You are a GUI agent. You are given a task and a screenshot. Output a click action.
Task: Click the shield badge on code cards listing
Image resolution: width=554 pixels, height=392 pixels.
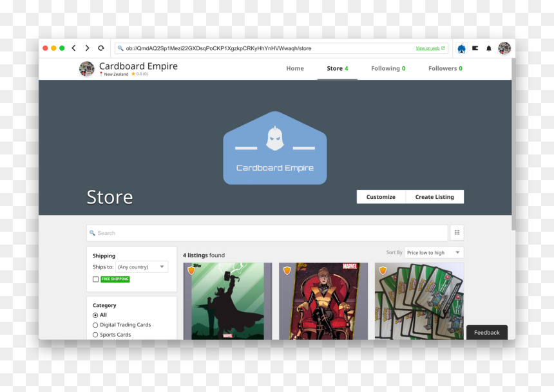[x=383, y=271]
